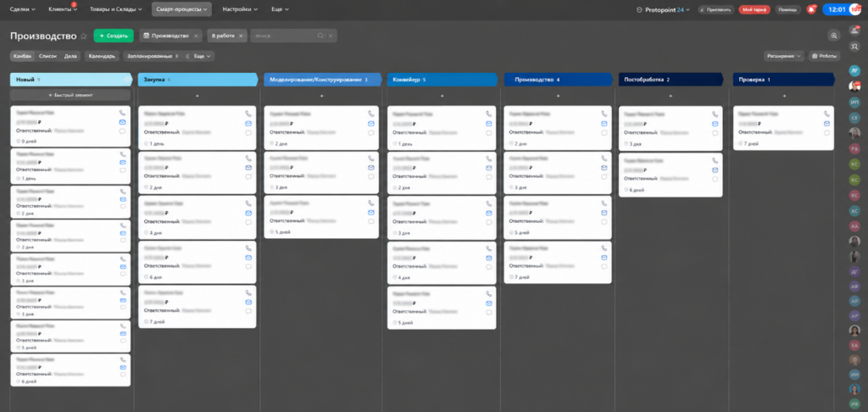Click the green Создать button
Viewport: 868px width, 412px height.
pyautogui.click(x=114, y=36)
